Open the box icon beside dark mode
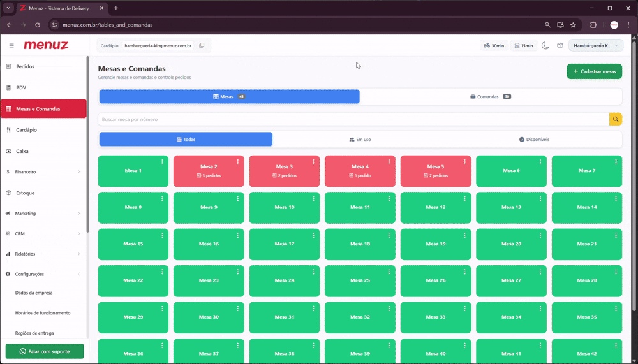638x364 pixels. coord(560,45)
